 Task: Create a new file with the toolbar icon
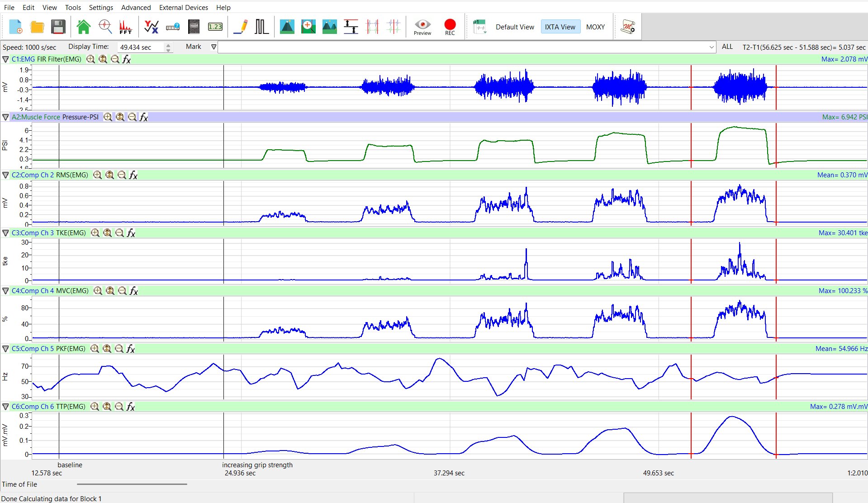coord(16,27)
